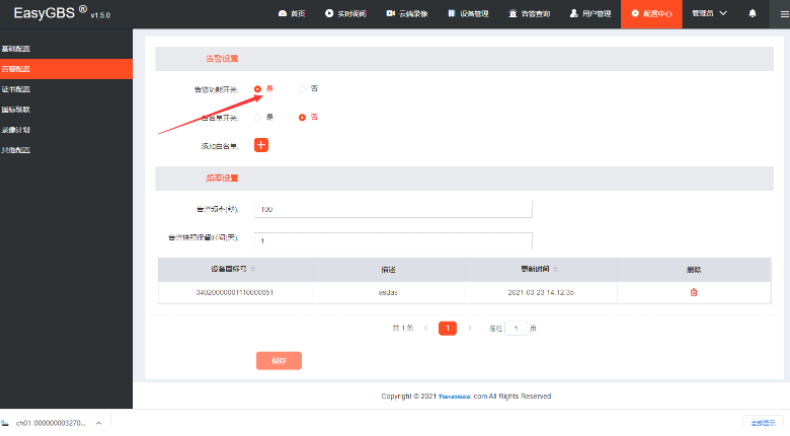The height and width of the screenshot is (436, 790).
Task: Click the plus button to add whitelist
Action: click(261, 145)
